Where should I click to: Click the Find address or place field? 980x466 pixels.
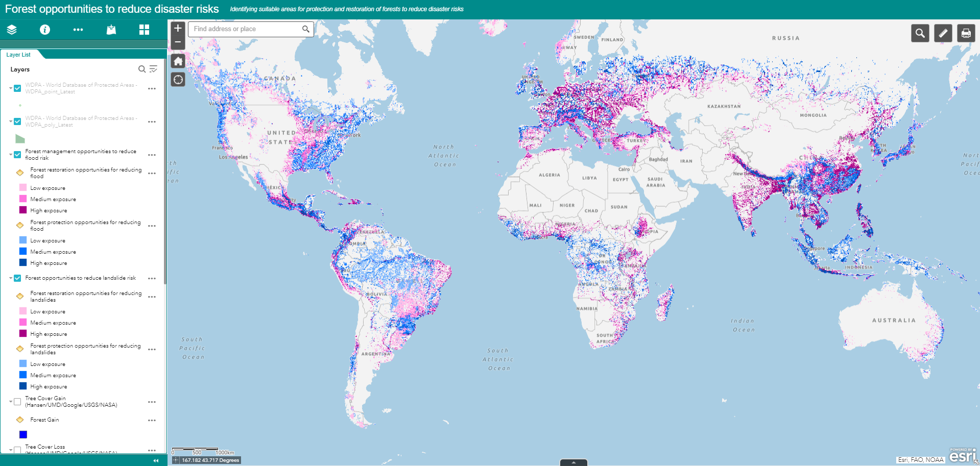point(246,29)
